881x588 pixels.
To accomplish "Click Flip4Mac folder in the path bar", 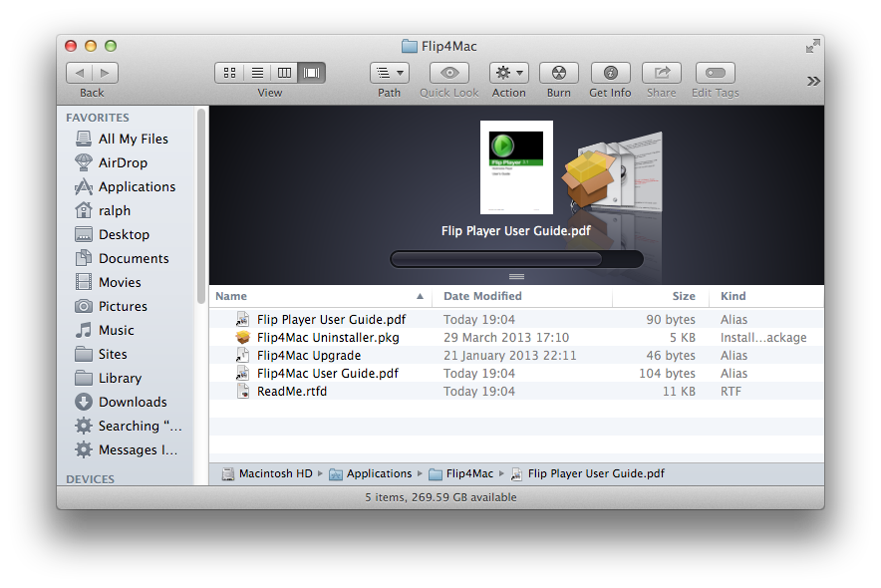I will pos(461,473).
